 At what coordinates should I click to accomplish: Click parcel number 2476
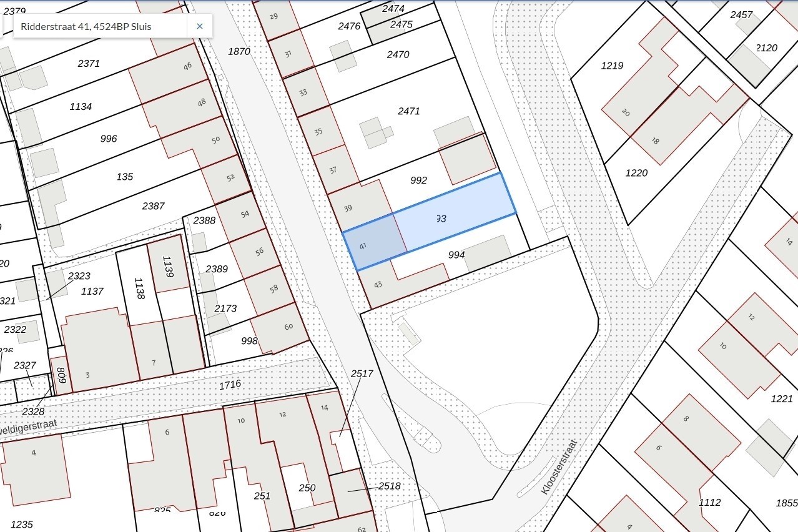tap(349, 26)
